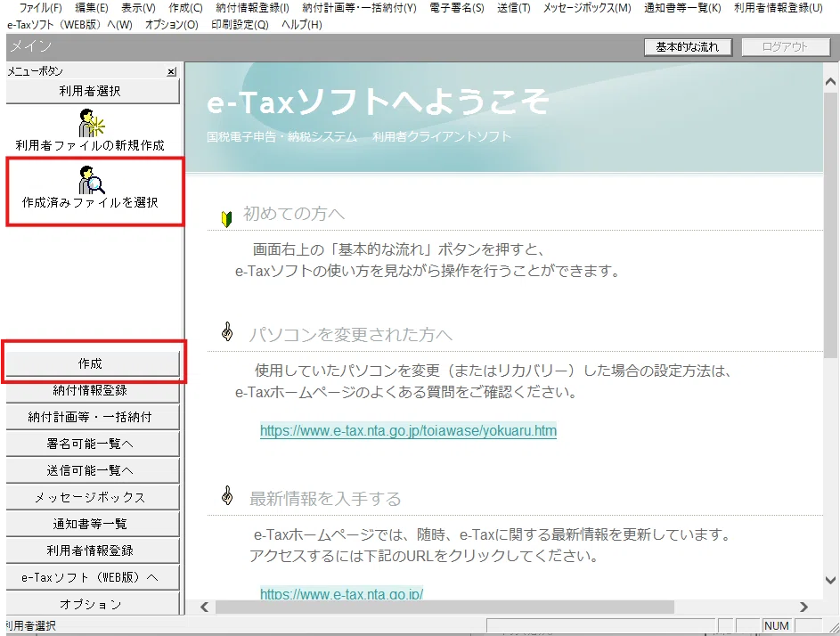
Task: Open the 編集(E) menu
Action: (91, 8)
